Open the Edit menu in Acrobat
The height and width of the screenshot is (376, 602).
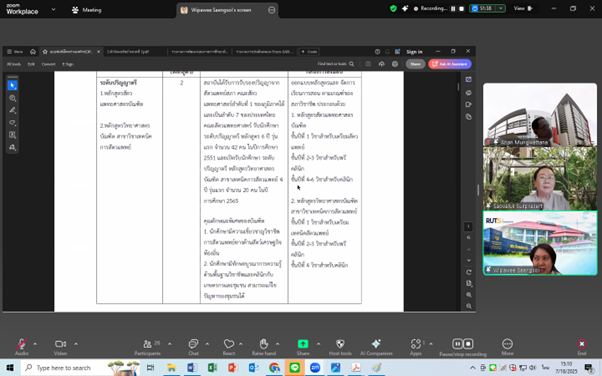pos(31,64)
